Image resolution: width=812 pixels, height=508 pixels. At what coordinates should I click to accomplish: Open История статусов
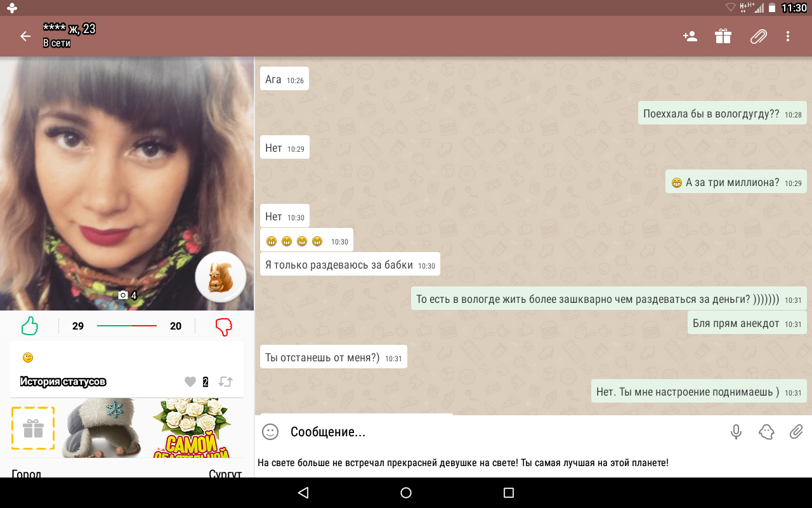tap(63, 382)
